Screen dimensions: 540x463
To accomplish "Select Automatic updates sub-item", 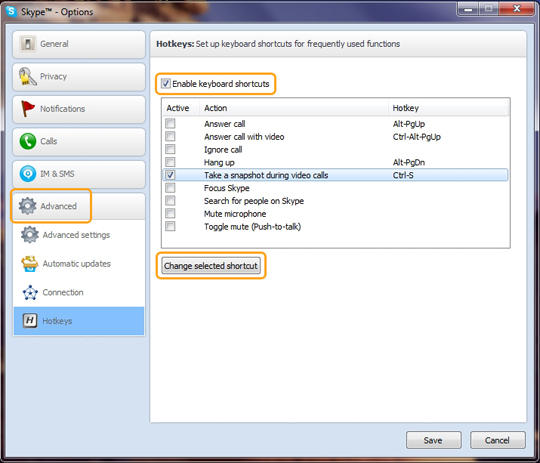I will pos(79,264).
